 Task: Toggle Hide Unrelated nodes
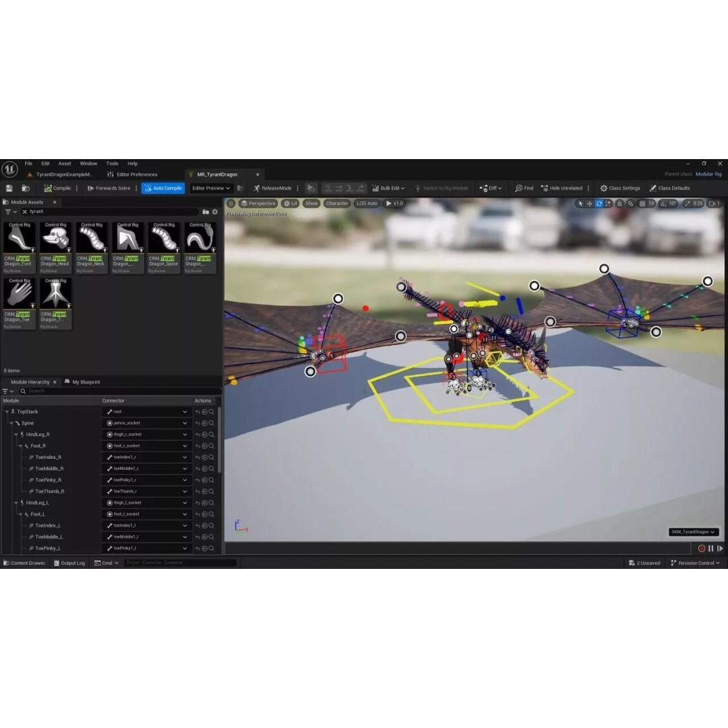(562, 188)
